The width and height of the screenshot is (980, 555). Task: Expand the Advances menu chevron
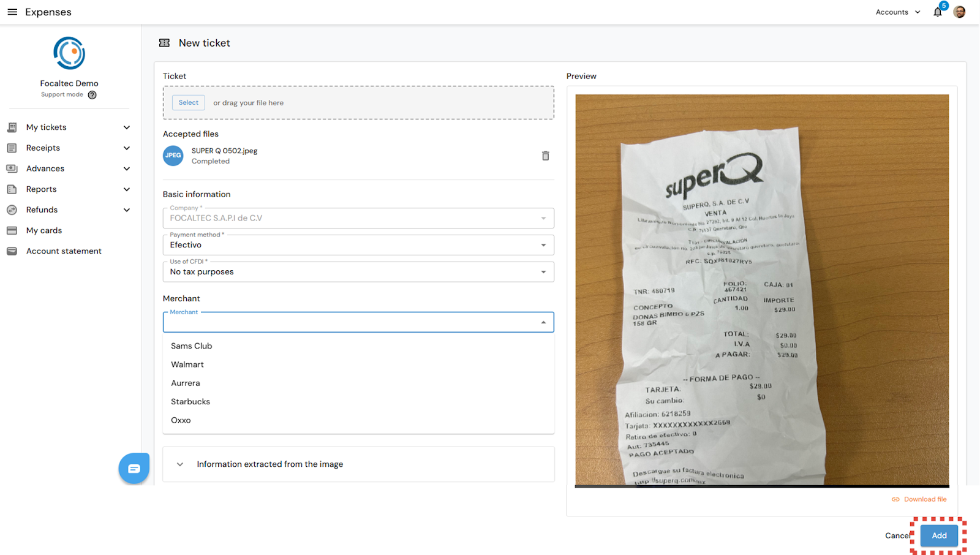127,168
